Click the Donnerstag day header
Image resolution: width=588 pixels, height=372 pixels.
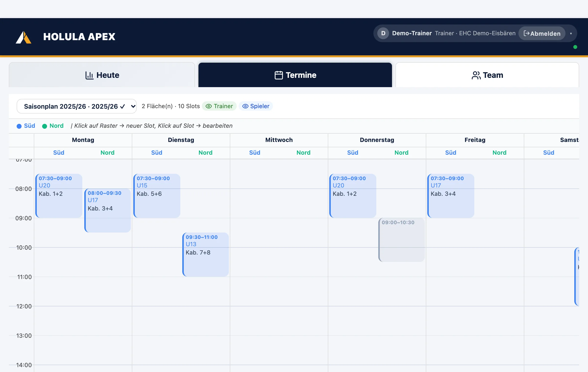(377, 140)
